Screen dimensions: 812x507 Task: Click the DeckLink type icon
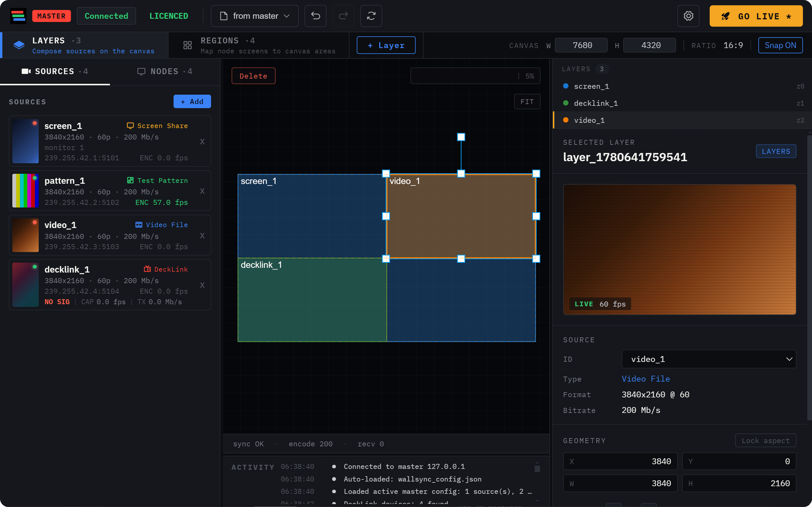coord(147,269)
